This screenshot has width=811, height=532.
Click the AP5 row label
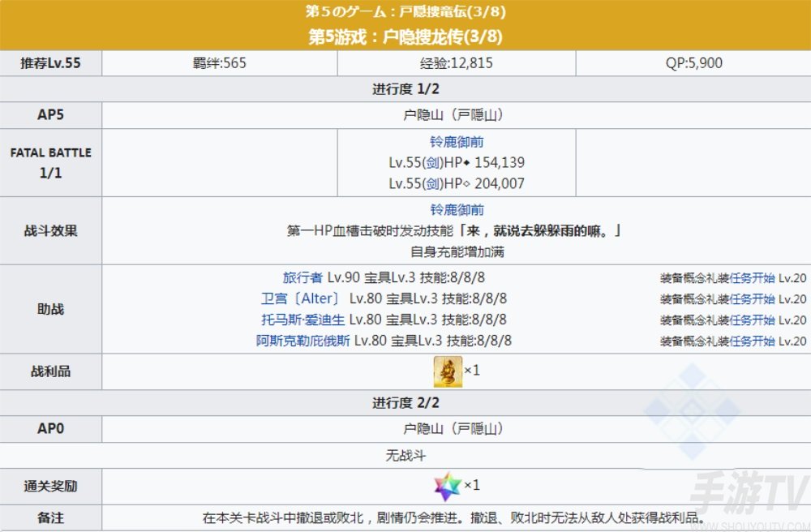[50, 115]
